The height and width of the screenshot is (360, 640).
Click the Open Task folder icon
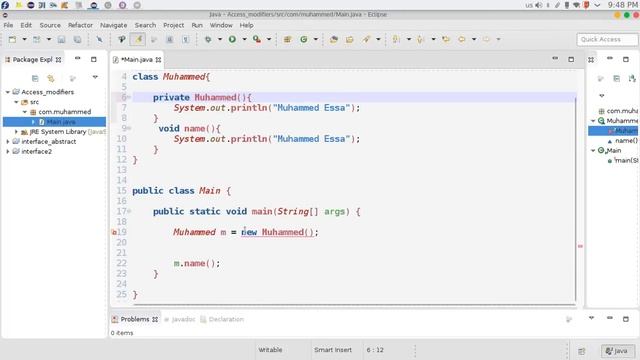pos(349,39)
